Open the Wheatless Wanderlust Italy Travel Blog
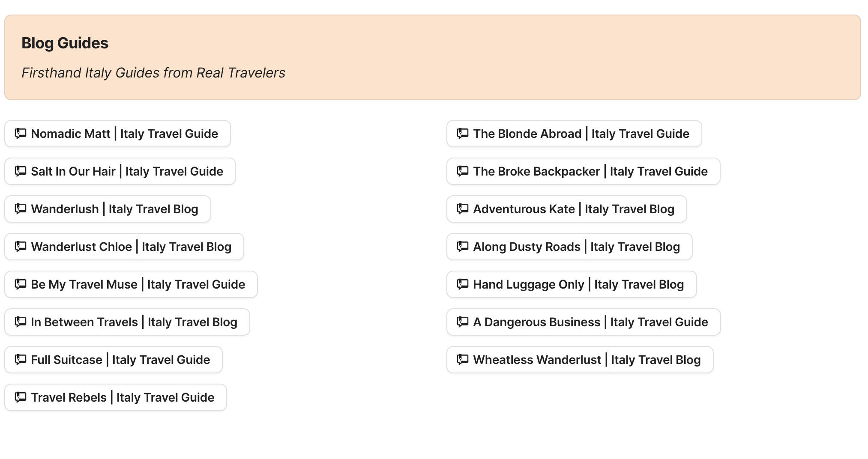 click(x=579, y=360)
